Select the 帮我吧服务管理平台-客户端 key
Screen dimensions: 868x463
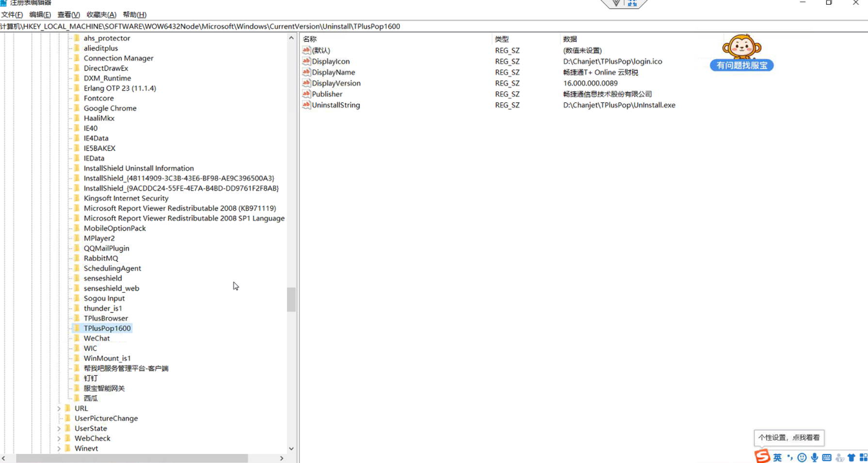coord(126,368)
